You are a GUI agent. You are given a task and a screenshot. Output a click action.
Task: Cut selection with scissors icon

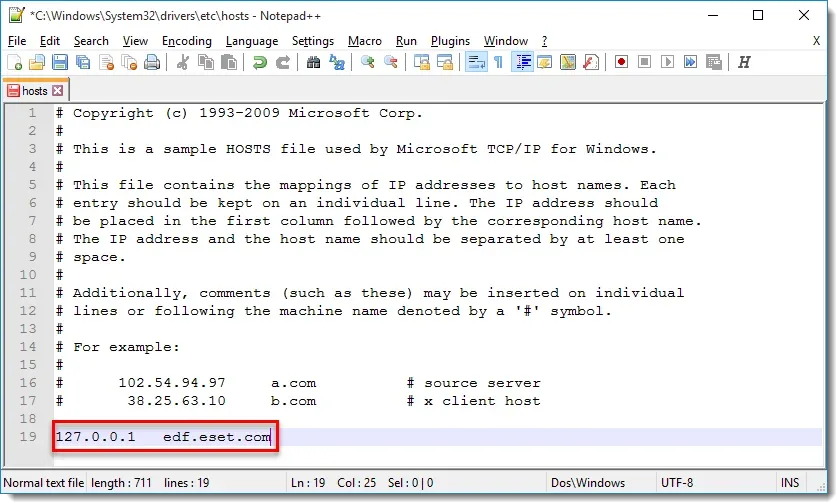point(183,62)
